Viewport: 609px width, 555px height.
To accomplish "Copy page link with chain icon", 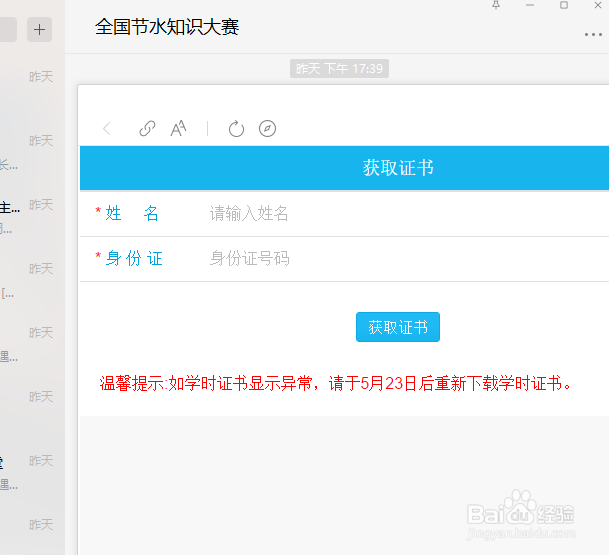I will click(x=147, y=129).
